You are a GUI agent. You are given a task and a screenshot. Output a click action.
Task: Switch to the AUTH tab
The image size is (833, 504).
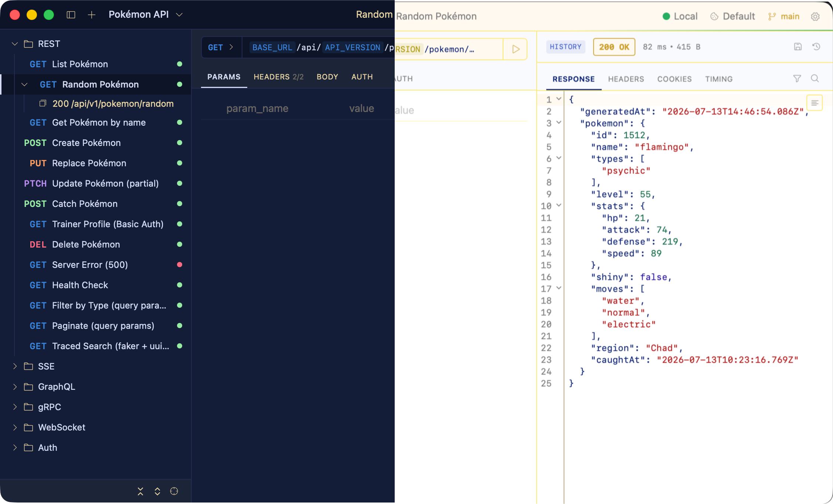click(362, 77)
